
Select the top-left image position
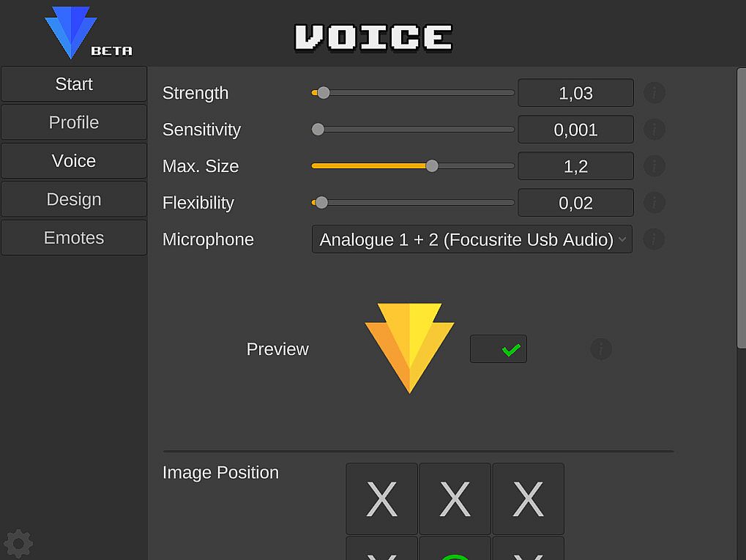click(x=381, y=499)
